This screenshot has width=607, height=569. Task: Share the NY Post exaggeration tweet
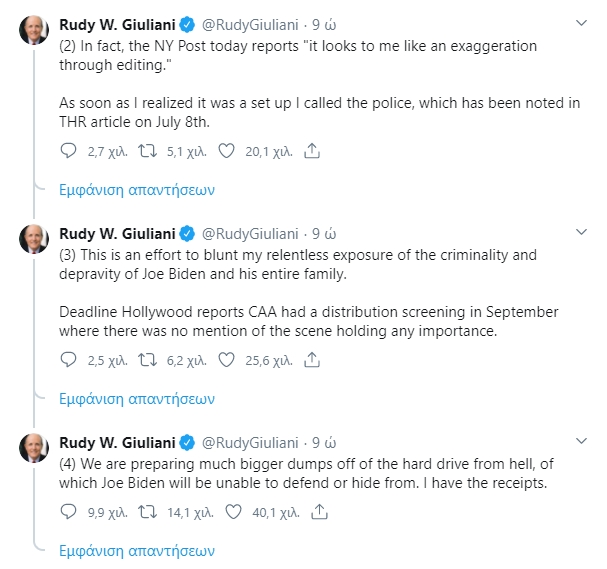311,151
